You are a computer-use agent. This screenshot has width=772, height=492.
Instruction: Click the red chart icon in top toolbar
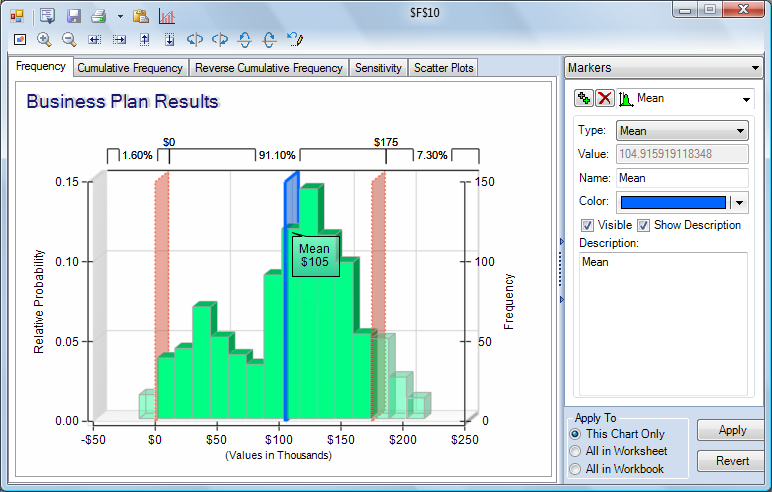pos(167,16)
